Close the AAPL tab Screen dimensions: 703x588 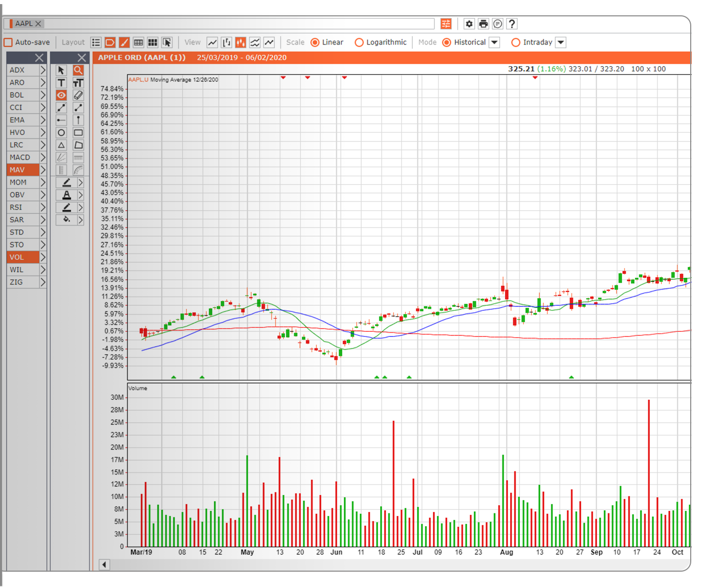pos(38,24)
